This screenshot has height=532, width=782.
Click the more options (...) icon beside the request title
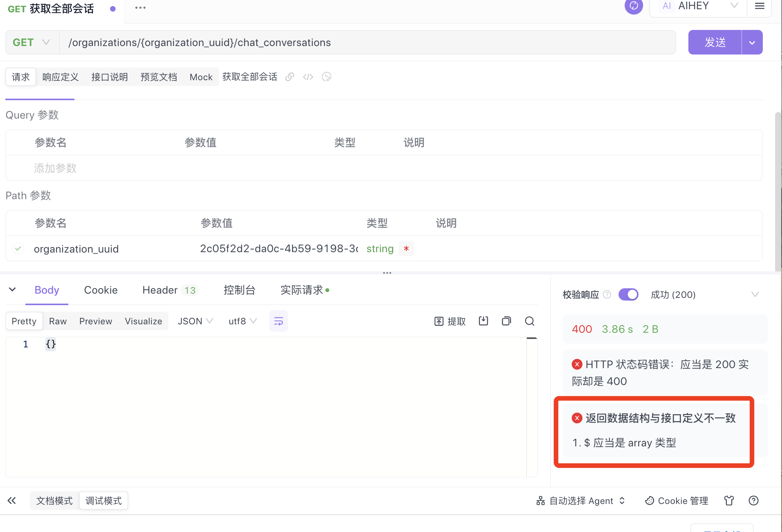tap(140, 7)
